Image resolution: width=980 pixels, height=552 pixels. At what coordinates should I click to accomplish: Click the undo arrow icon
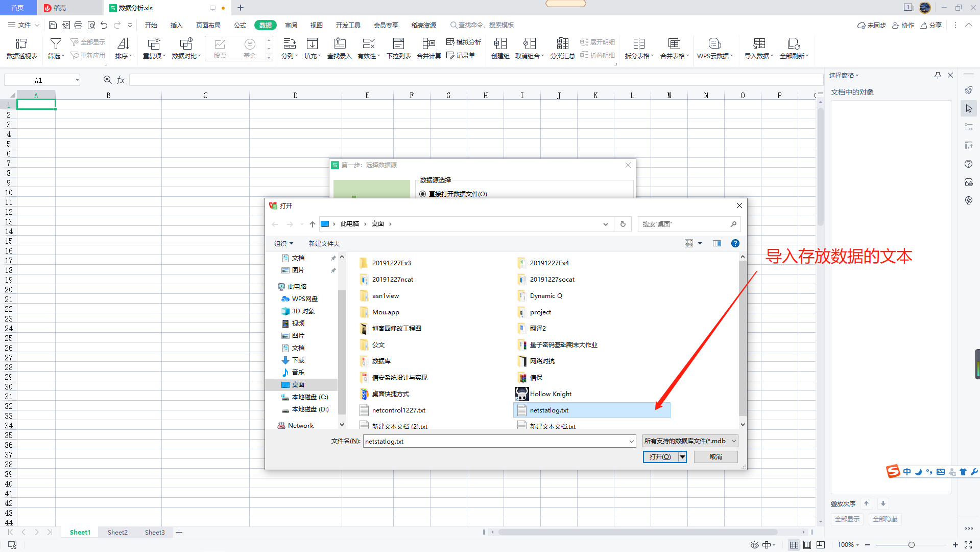(104, 25)
